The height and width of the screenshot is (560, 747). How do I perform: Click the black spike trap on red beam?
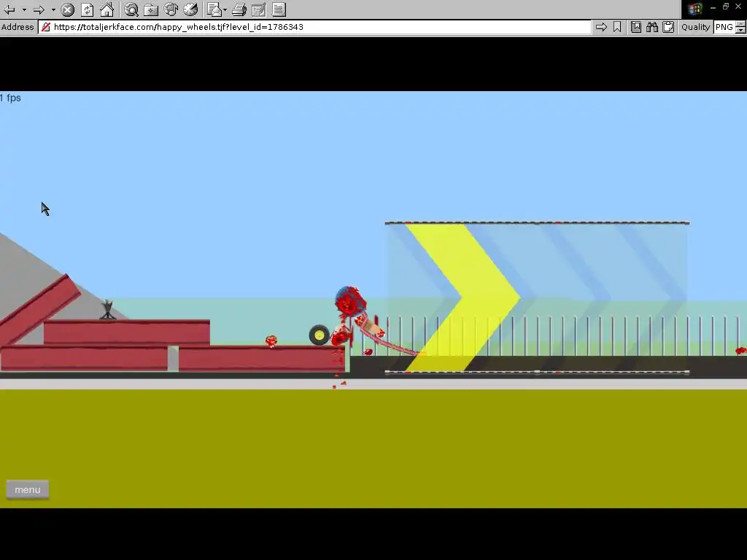pyautogui.click(x=108, y=309)
